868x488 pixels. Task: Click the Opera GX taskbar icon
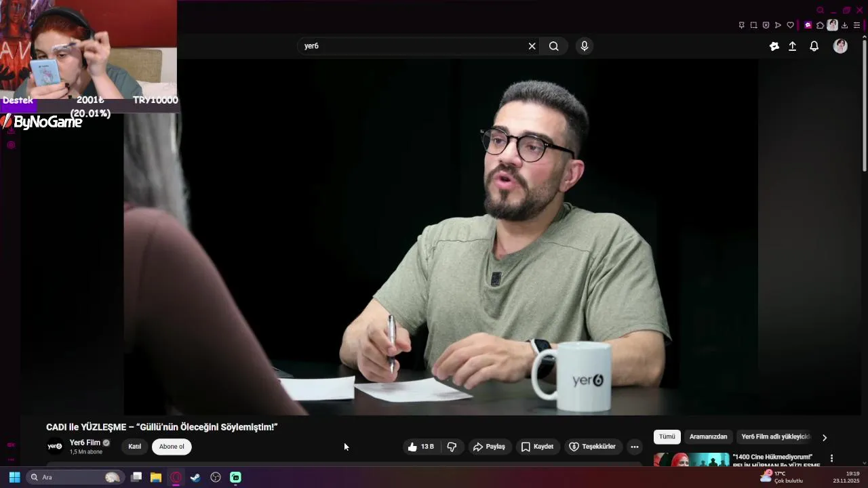coord(176,477)
